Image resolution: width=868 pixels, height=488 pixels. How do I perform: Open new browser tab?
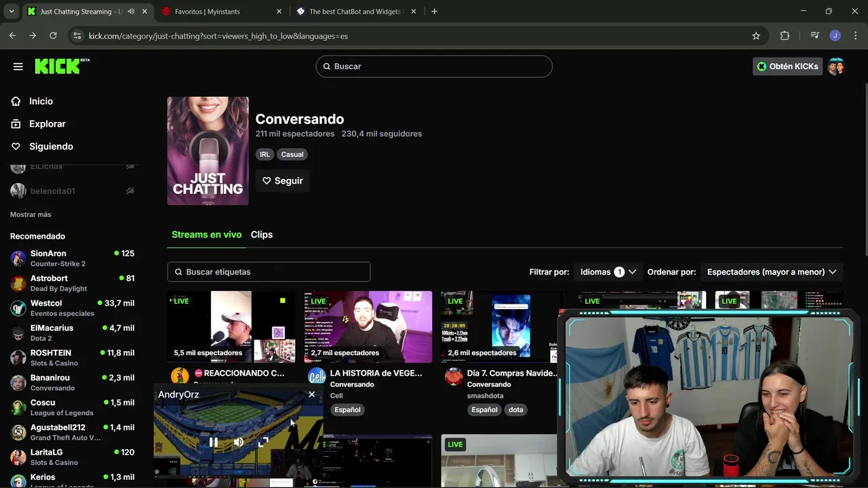434,12
